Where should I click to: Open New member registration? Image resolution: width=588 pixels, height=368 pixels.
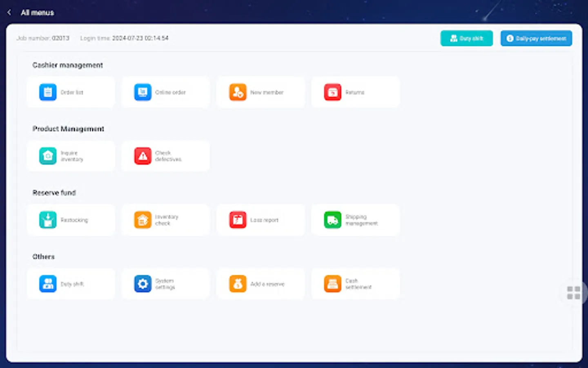tap(237, 92)
